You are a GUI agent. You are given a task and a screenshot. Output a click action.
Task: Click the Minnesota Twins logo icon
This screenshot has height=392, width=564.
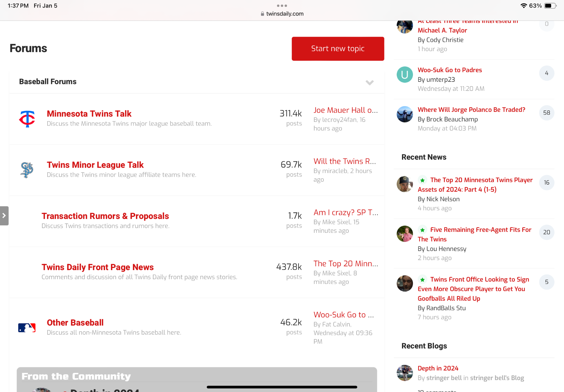coord(27,119)
